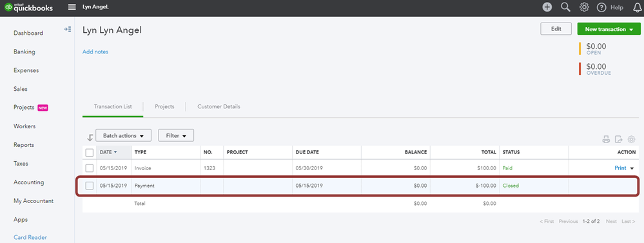This screenshot has height=243, width=644.
Task: Click the Closed status cell
Action: coord(511,186)
